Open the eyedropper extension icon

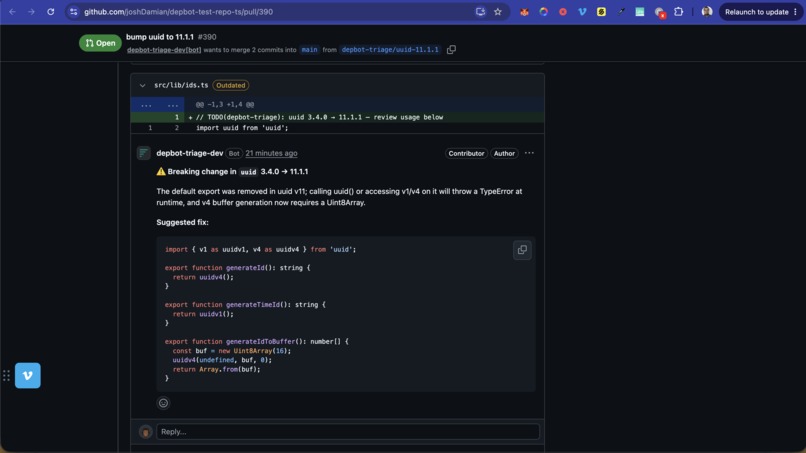pyautogui.click(x=621, y=12)
